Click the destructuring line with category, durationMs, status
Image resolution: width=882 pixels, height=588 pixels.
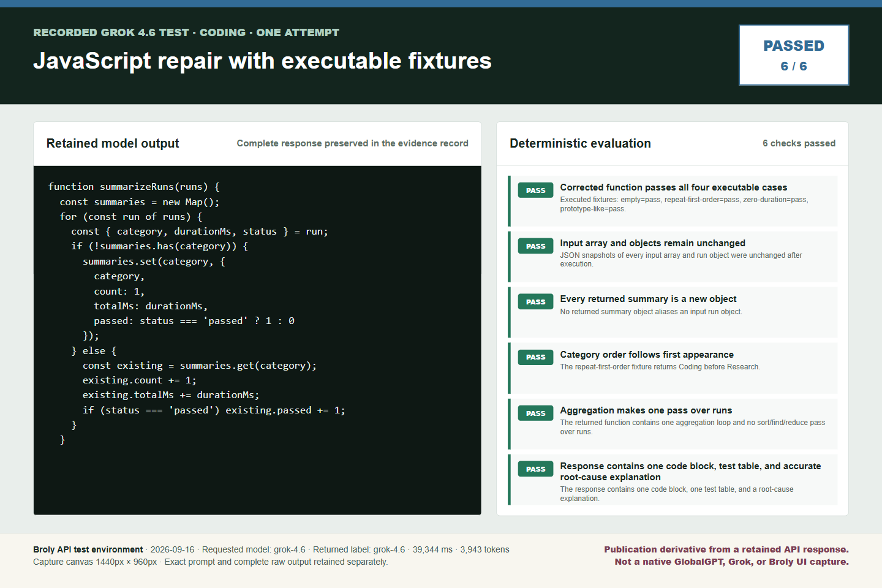(x=200, y=232)
